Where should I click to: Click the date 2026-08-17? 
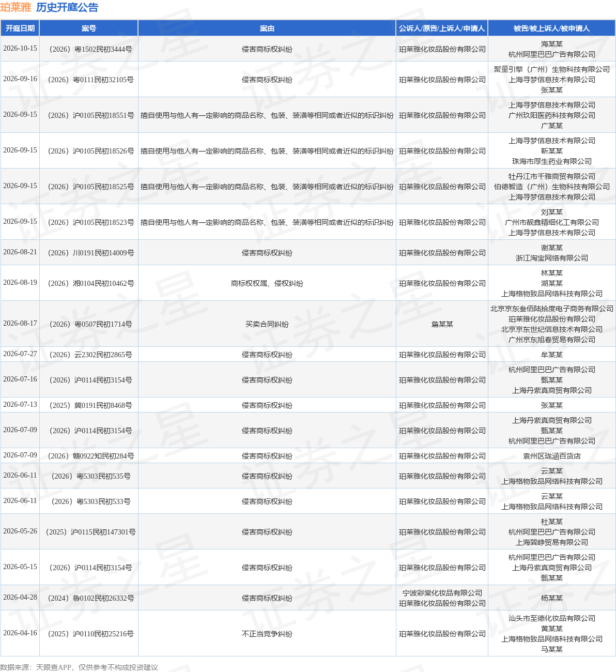[x=20, y=323]
